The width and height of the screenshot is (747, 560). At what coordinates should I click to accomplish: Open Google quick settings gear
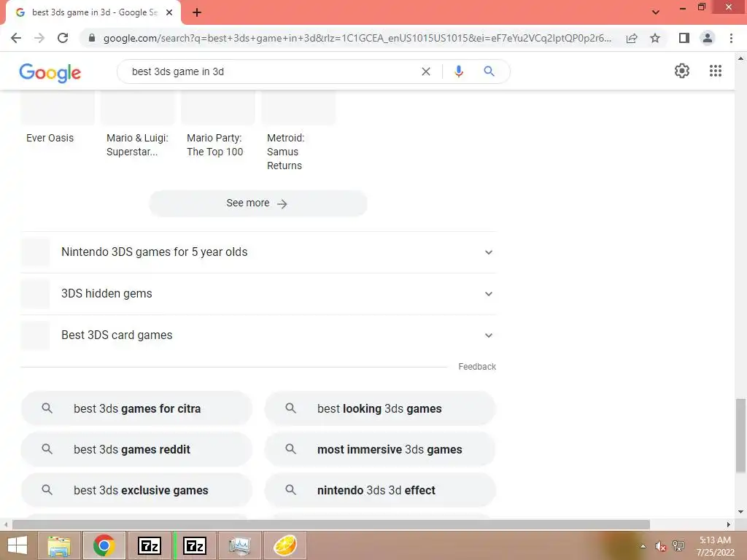click(x=682, y=71)
